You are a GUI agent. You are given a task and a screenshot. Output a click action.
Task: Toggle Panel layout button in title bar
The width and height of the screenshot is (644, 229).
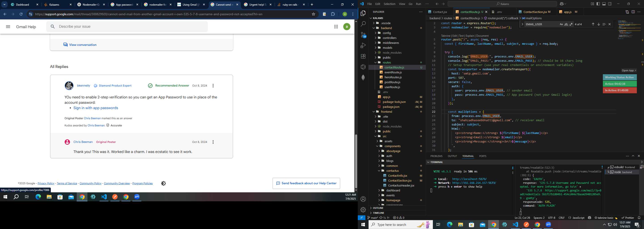tap(604, 4)
